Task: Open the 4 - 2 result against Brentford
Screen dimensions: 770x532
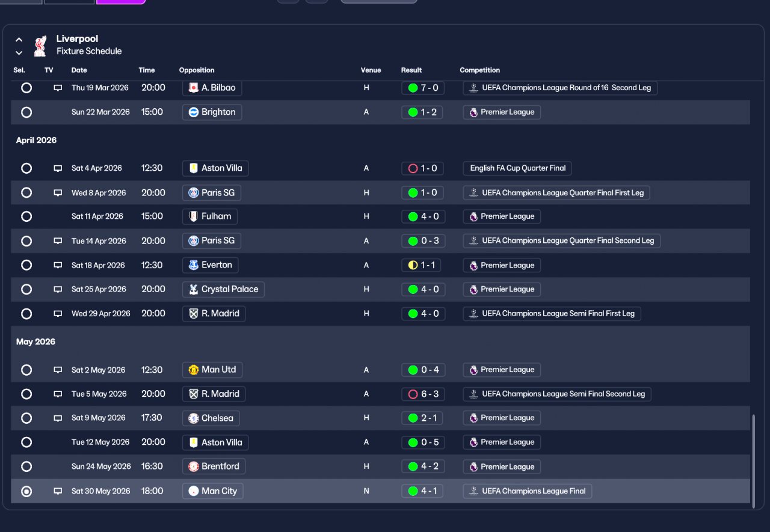Action: [x=422, y=466]
